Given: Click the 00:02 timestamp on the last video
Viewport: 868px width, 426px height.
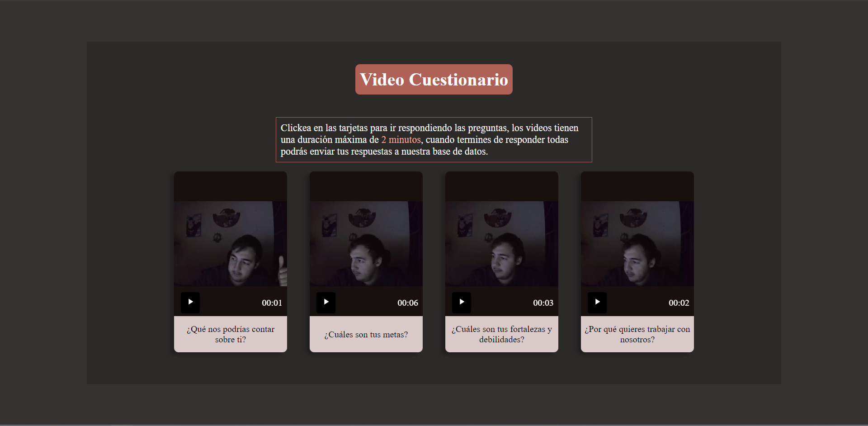Looking at the screenshot, I should [x=679, y=303].
